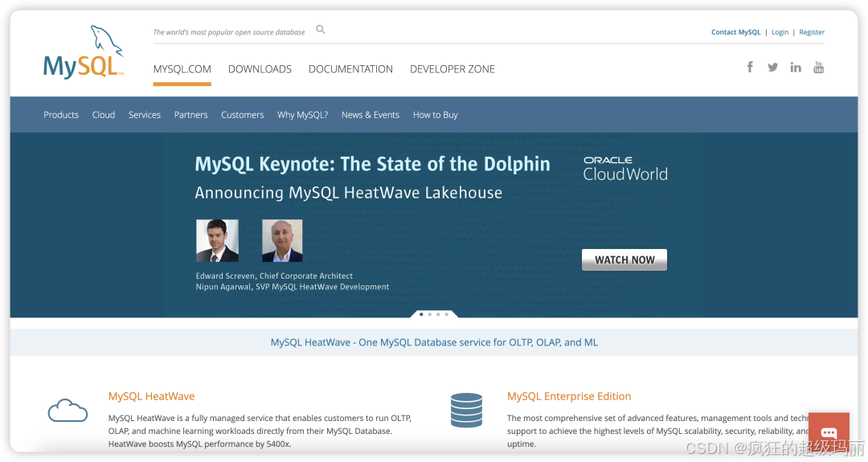
Task: Click the MySQL Keynote: State of the Dolphin headline
Action: (x=373, y=164)
